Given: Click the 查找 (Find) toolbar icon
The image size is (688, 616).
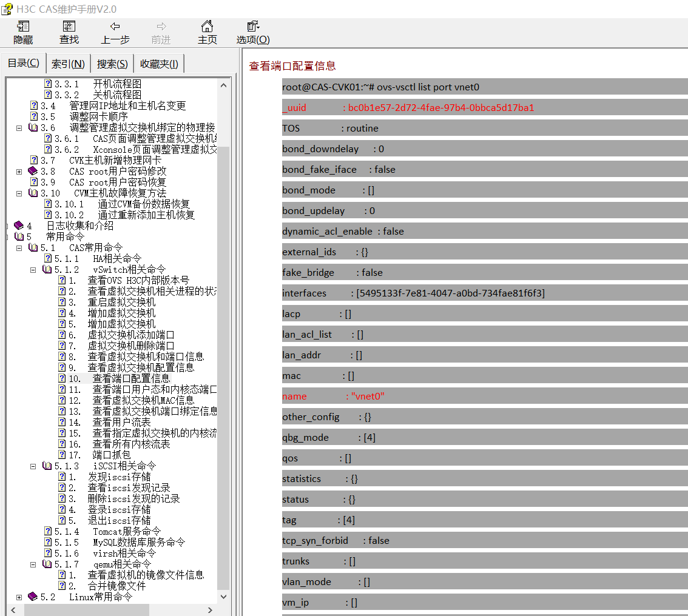Looking at the screenshot, I should pyautogui.click(x=69, y=26).
